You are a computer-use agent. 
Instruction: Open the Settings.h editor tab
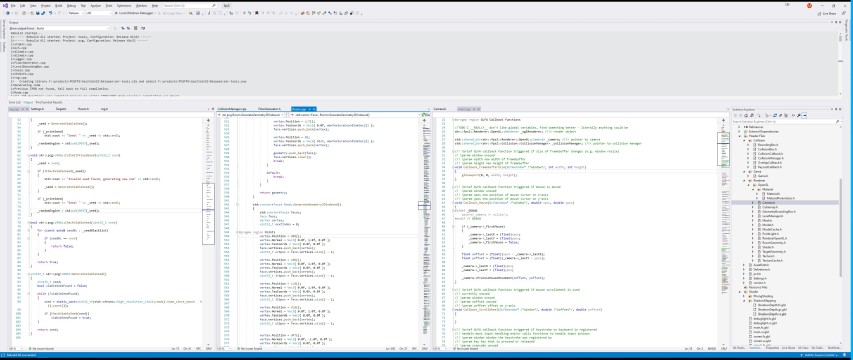[38, 109]
